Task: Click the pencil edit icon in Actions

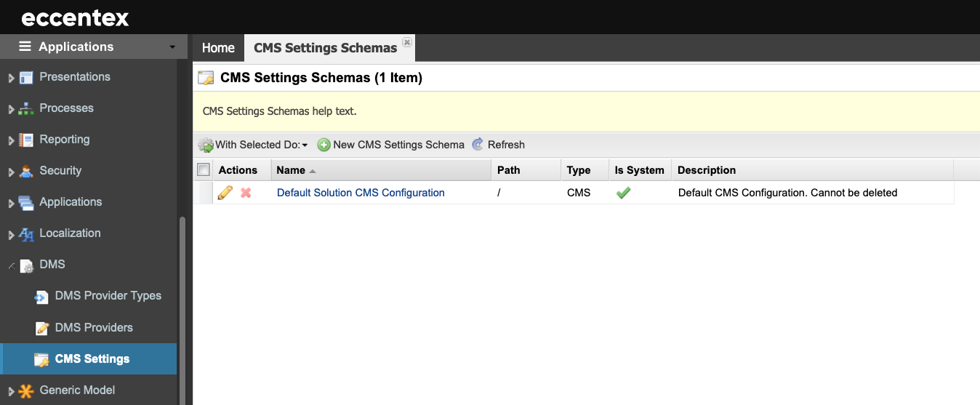Action: (225, 193)
